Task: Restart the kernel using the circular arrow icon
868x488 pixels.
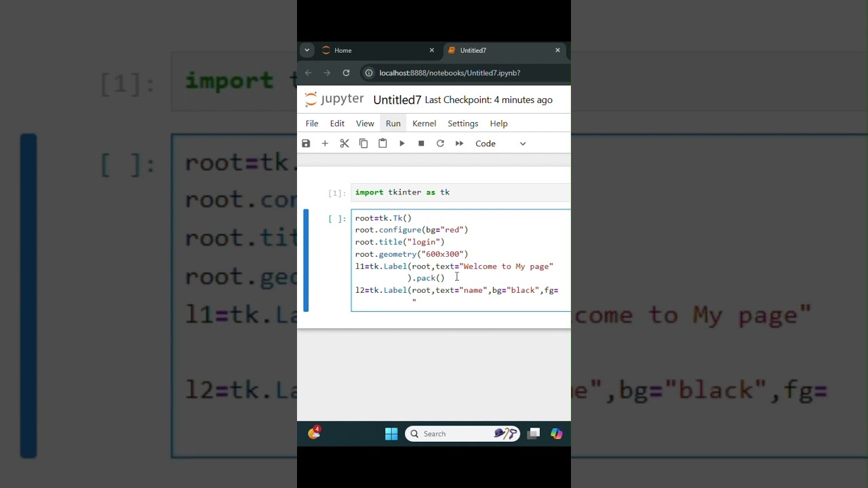Action: 440,144
